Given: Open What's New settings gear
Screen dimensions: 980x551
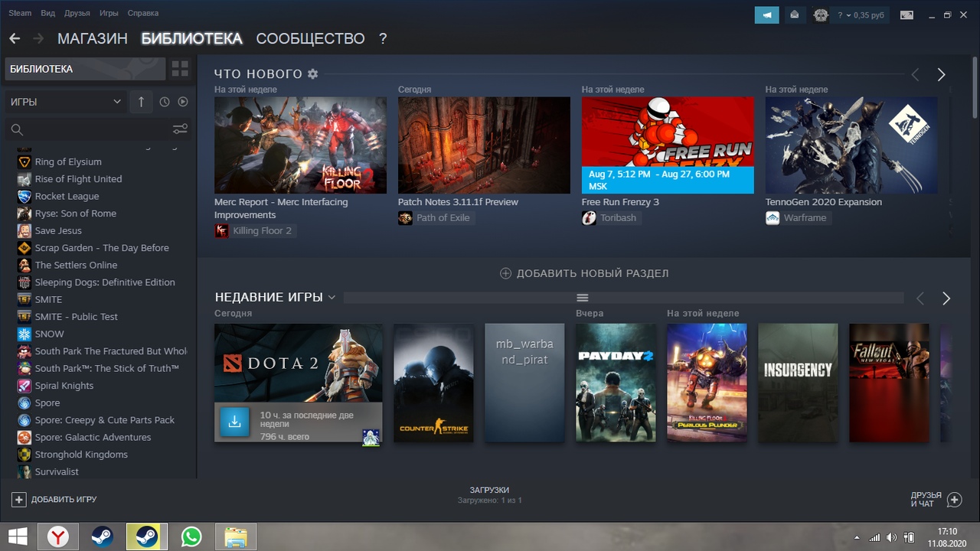Looking at the screenshot, I should tap(312, 73).
